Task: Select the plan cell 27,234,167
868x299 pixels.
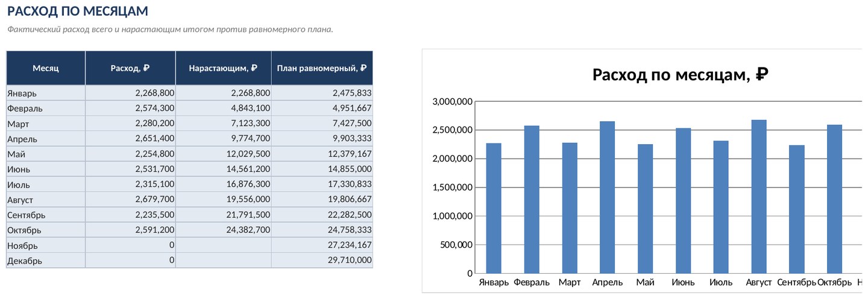Action: pos(322,245)
